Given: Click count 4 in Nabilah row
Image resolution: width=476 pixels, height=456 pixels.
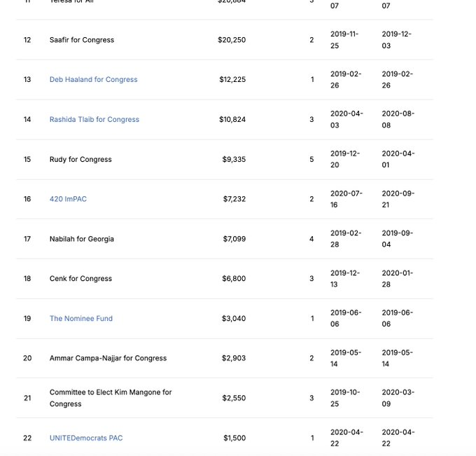Looking at the screenshot, I should [311, 239].
